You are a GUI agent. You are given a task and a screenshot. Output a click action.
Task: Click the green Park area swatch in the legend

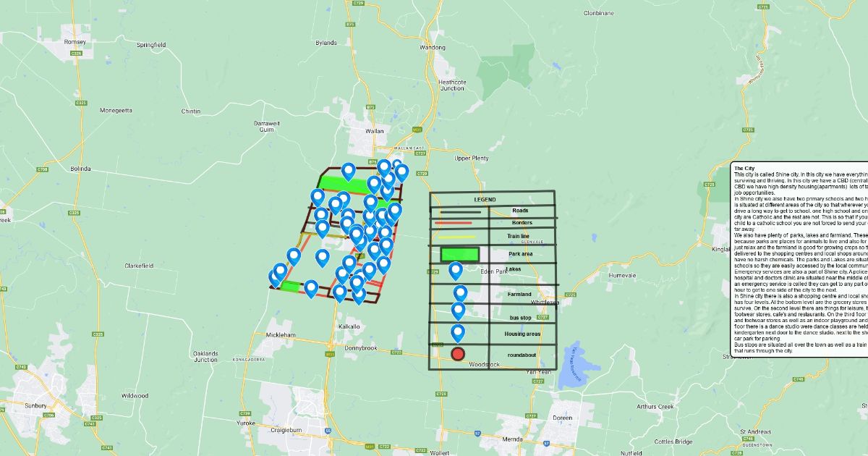click(460, 254)
